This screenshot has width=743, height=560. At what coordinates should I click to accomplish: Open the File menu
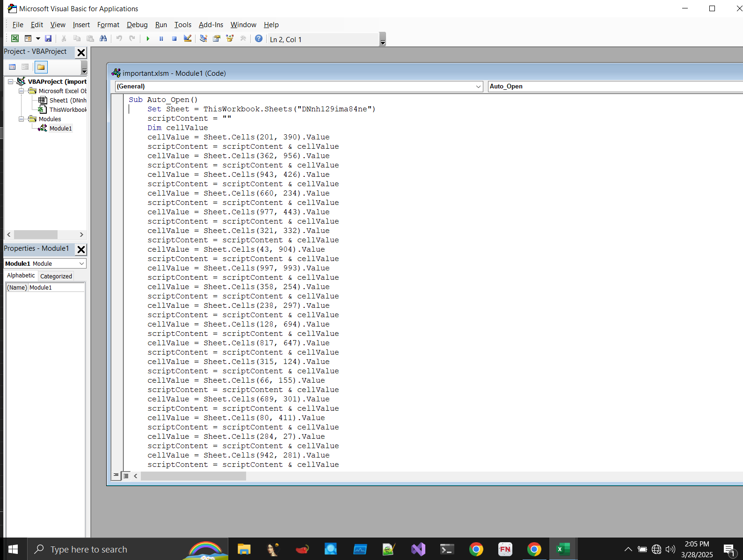point(18,25)
